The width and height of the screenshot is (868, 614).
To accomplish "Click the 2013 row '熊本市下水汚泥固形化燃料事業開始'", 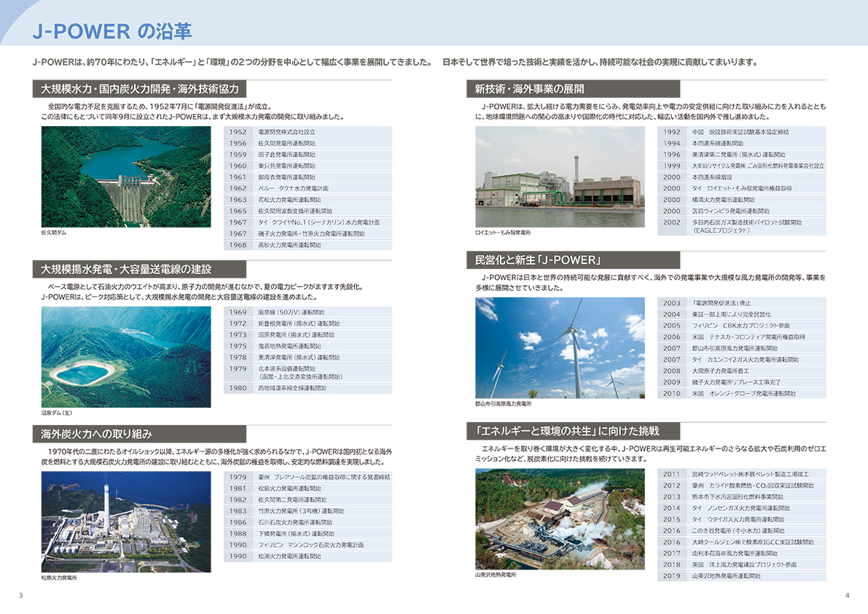I will click(742, 497).
